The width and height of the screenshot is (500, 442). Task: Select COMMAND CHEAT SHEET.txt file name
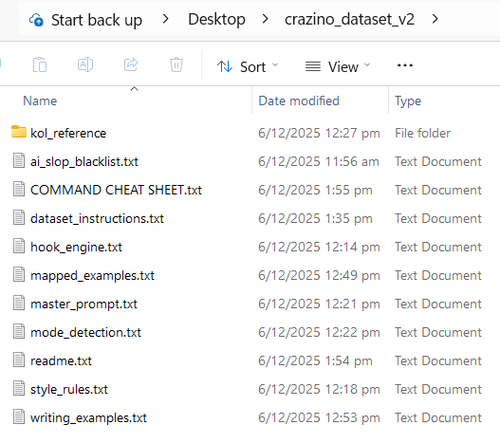[116, 190]
